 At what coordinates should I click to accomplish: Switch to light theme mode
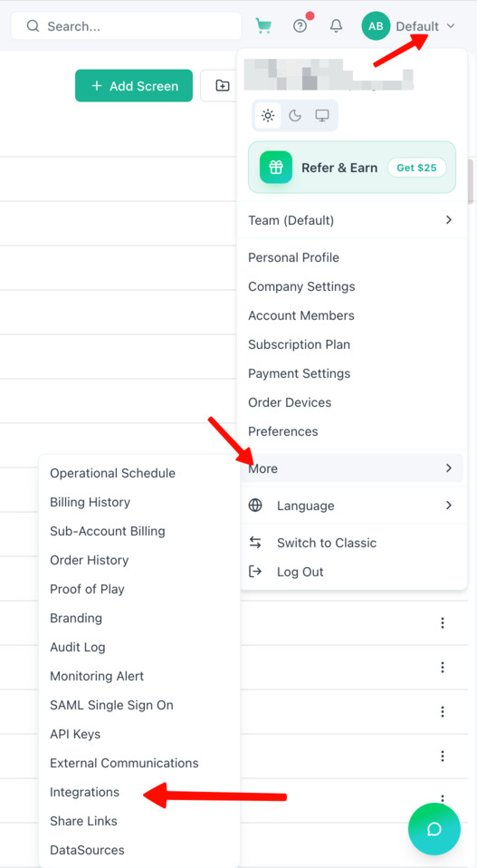(268, 116)
